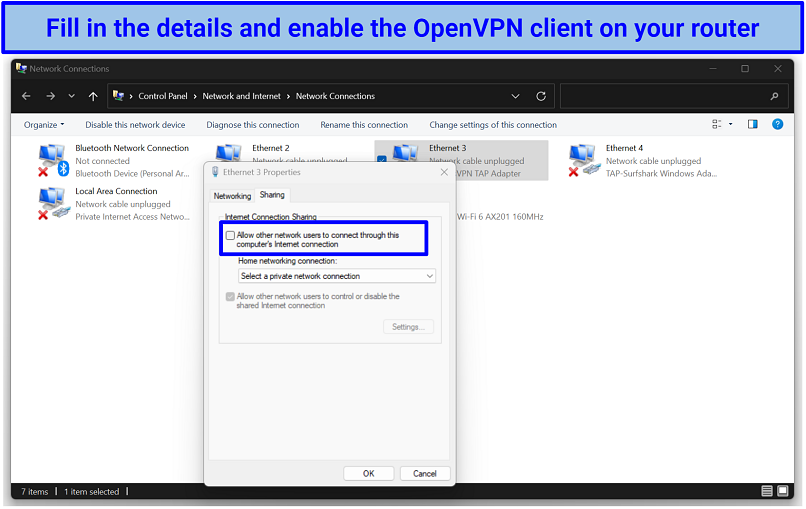This screenshot has height=509, width=806.
Task: Go forward using the forward arrow
Action: click(50, 96)
